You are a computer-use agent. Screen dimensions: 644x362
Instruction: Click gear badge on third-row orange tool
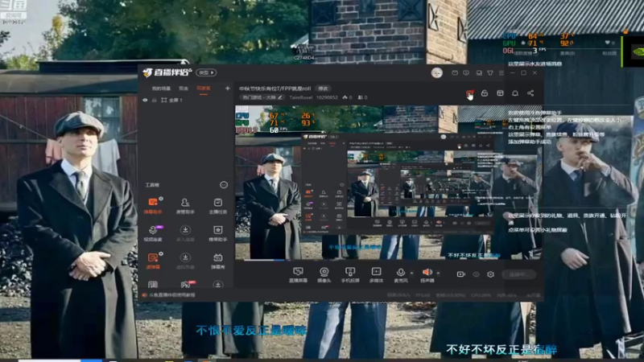click(x=161, y=254)
